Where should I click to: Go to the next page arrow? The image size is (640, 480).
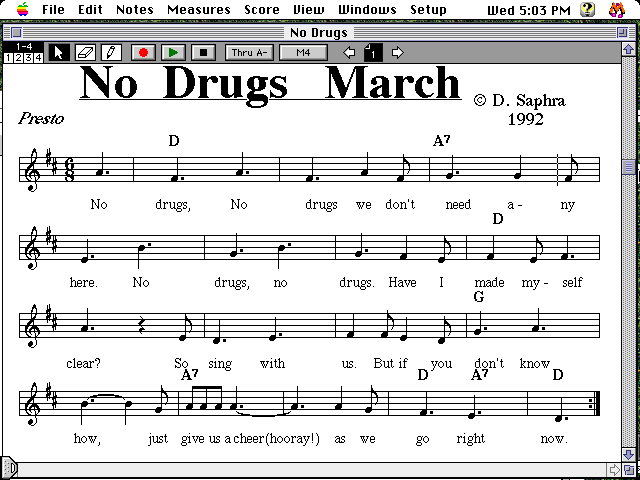pos(398,52)
